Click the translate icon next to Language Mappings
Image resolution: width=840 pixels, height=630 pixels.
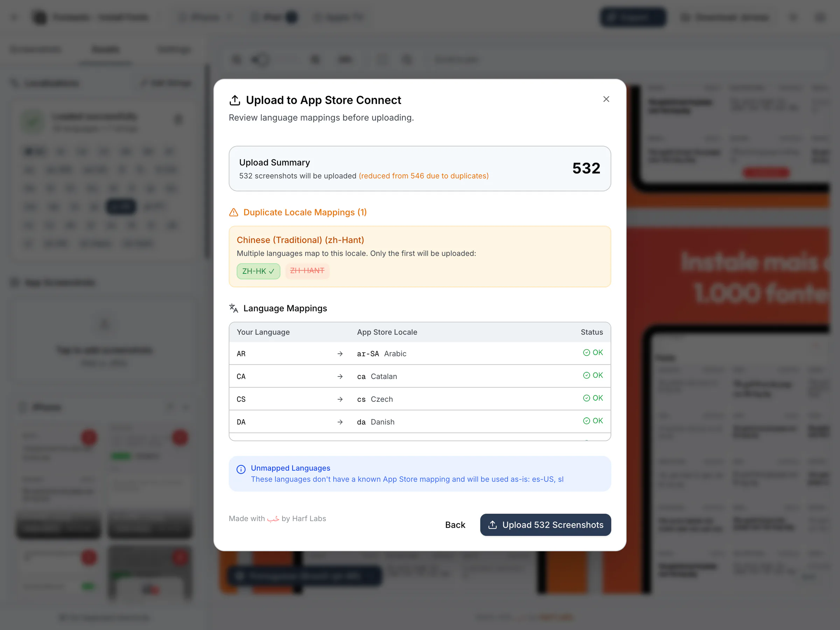click(x=233, y=308)
